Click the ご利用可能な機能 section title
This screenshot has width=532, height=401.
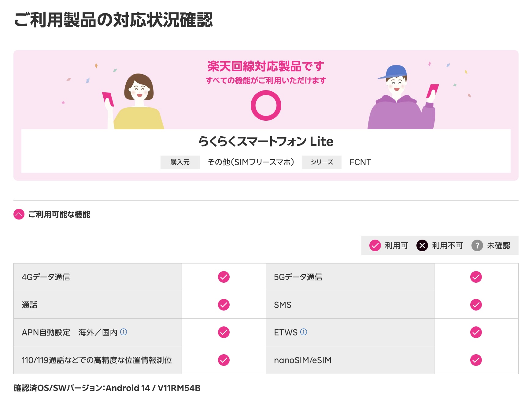pos(59,214)
